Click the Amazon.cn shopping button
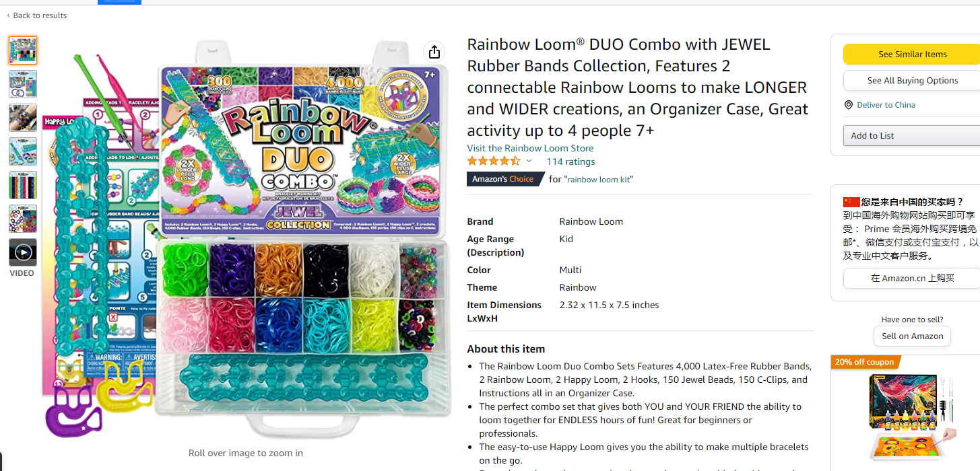 click(x=912, y=278)
